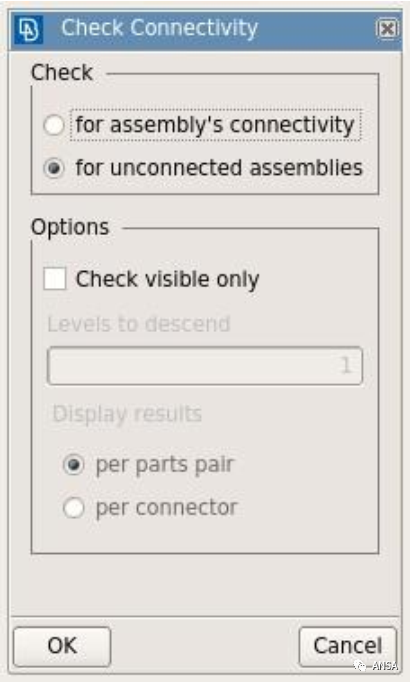Click the greyed Levels to descend label
This screenshot has height=682, width=410.
139,324
